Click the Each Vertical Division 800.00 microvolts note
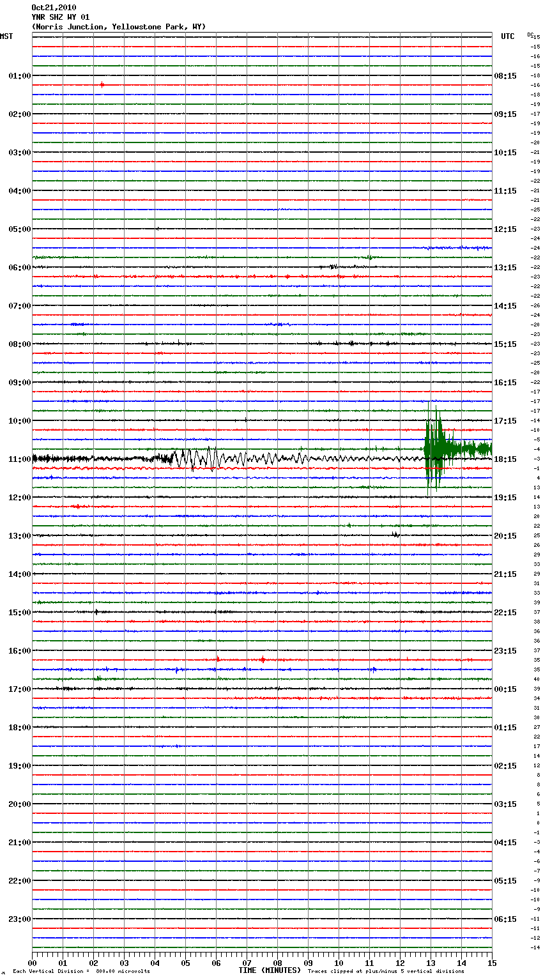 pos(81,971)
